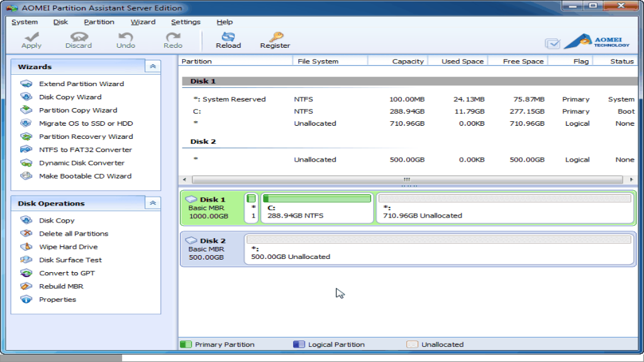Click the Dynamic Disk Converter icon
The image size is (644, 362).
click(x=26, y=163)
